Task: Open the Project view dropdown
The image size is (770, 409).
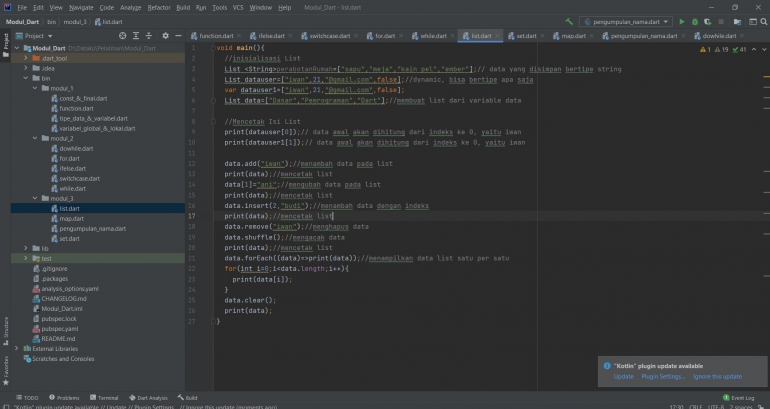Action: coord(34,36)
